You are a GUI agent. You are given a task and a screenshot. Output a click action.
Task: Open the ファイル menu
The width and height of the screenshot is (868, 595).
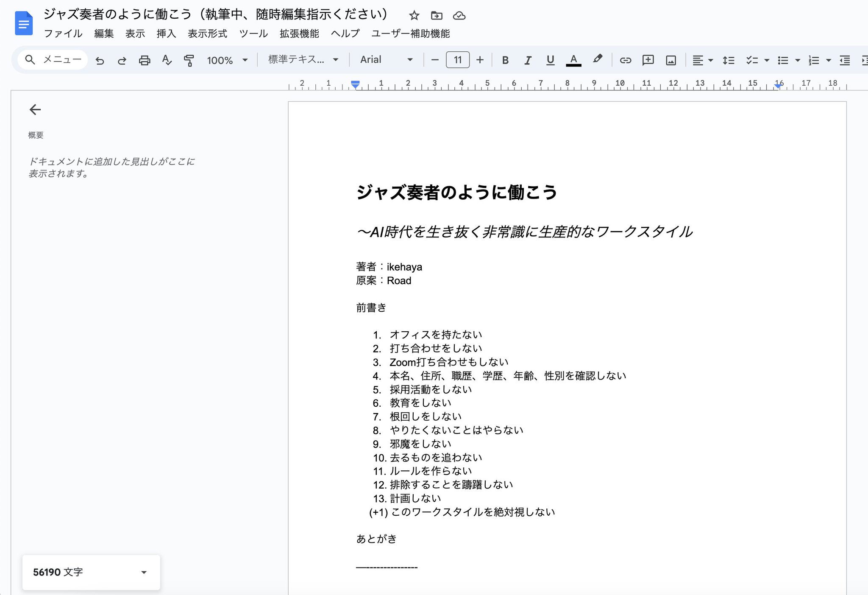point(63,34)
